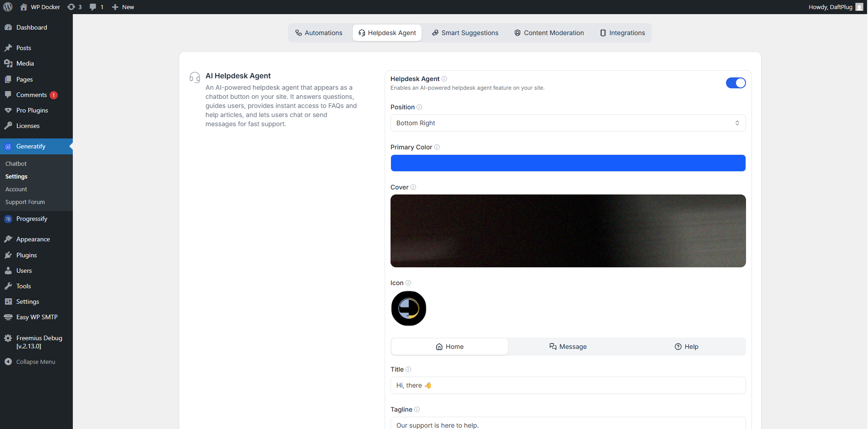Click the WordPress logo icon in admin bar
The height and width of the screenshot is (429, 868).
pyautogui.click(x=8, y=7)
